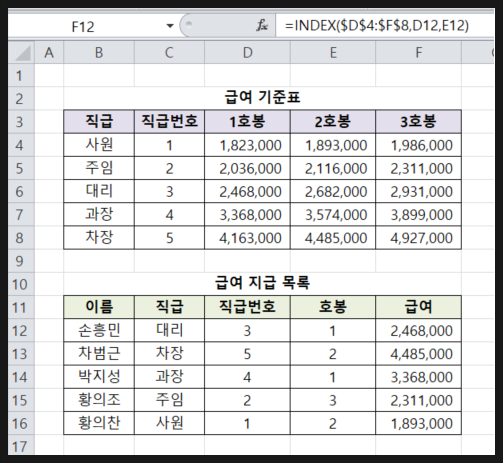
Task: Click header cell 직급번호 in row 3
Action: pyautogui.click(x=169, y=122)
